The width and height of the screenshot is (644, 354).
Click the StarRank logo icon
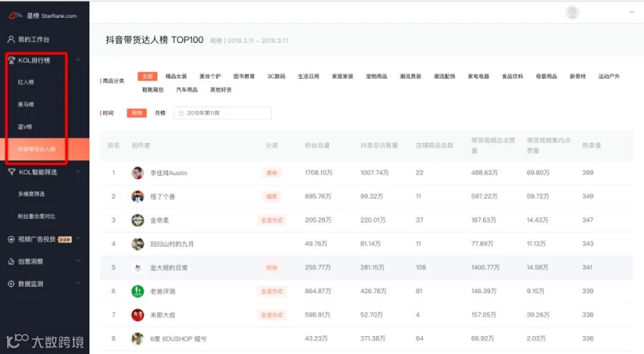(x=16, y=16)
